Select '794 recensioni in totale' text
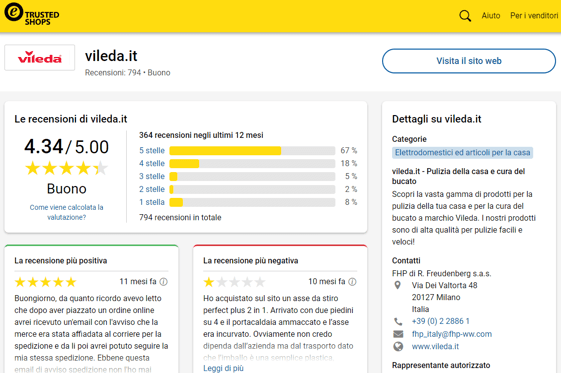The image size is (561, 373). 180,217
